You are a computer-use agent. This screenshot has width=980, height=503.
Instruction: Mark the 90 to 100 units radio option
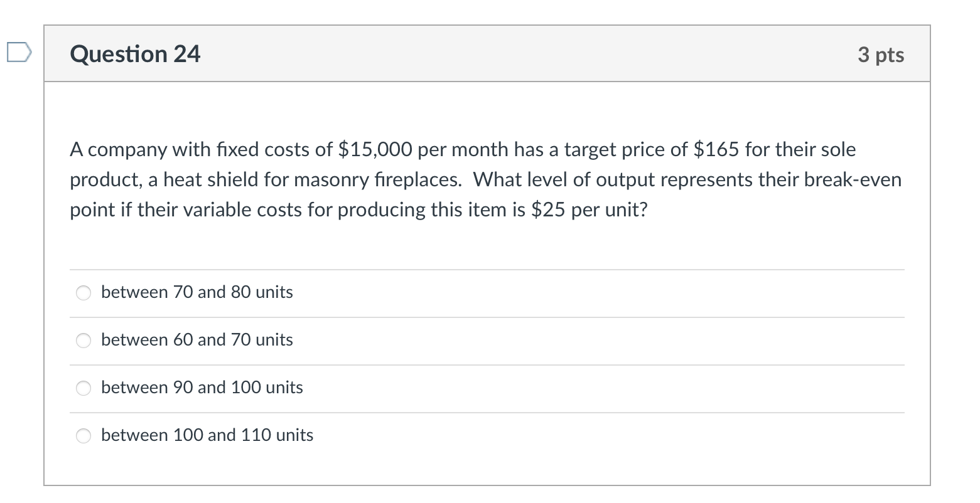(x=84, y=388)
